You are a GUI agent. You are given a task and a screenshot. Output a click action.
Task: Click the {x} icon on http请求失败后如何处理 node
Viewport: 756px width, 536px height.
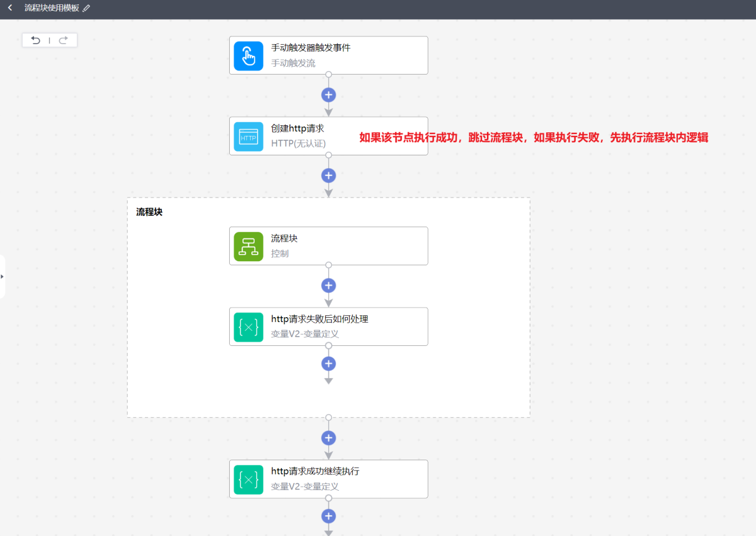[248, 326]
